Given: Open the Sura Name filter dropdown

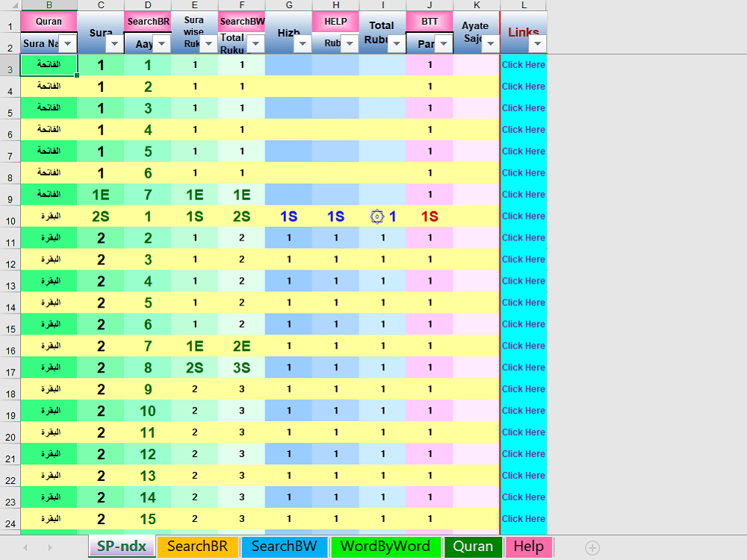Looking at the screenshot, I should (x=68, y=44).
